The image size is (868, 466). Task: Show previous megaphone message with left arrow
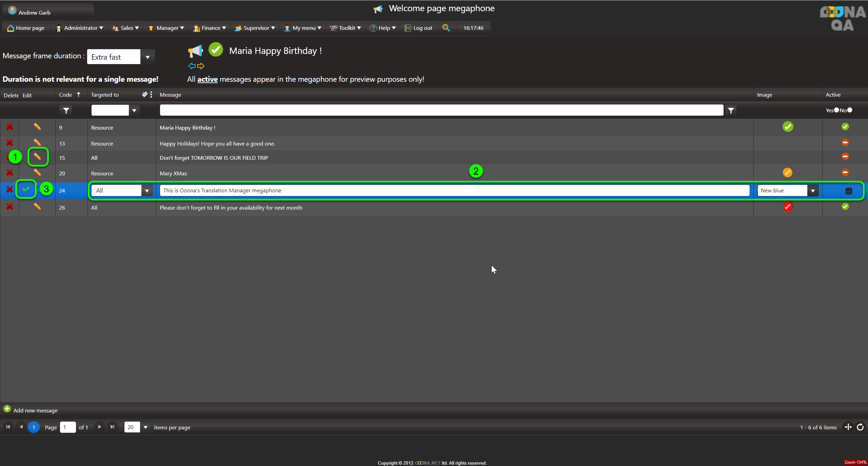click(x=192, y=66)
